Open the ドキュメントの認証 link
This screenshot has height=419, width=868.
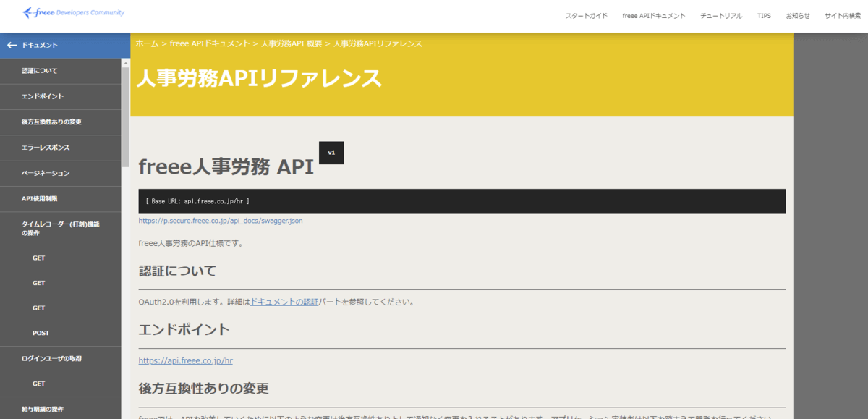[x=284, y=302]
